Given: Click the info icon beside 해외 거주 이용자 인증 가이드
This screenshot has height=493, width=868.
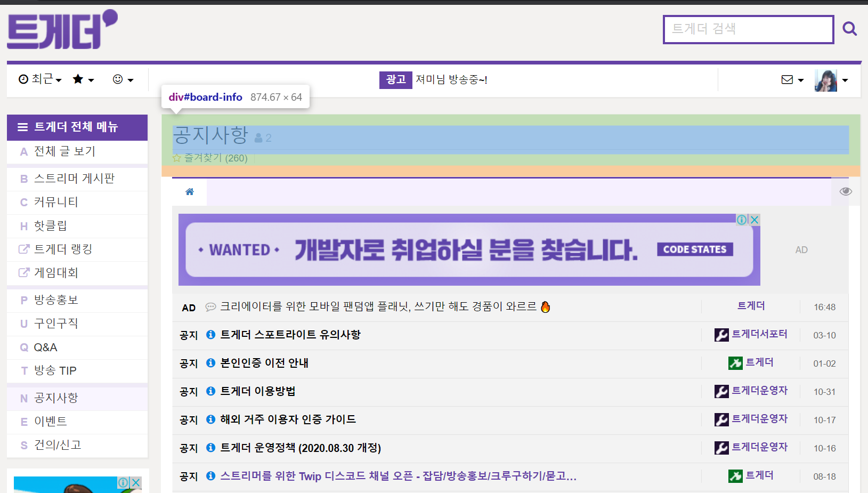Looking at the screenshot, I should click(x=211, y=419).
